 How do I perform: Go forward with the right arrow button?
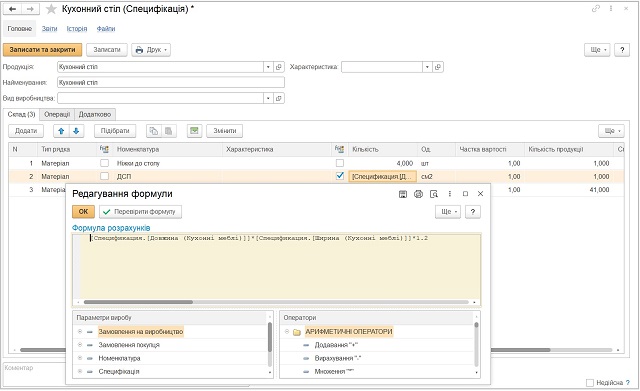(30, 9)
